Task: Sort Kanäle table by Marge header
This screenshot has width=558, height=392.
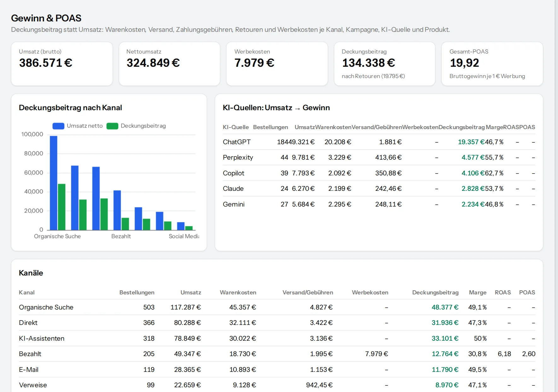Action: point(478,293)
